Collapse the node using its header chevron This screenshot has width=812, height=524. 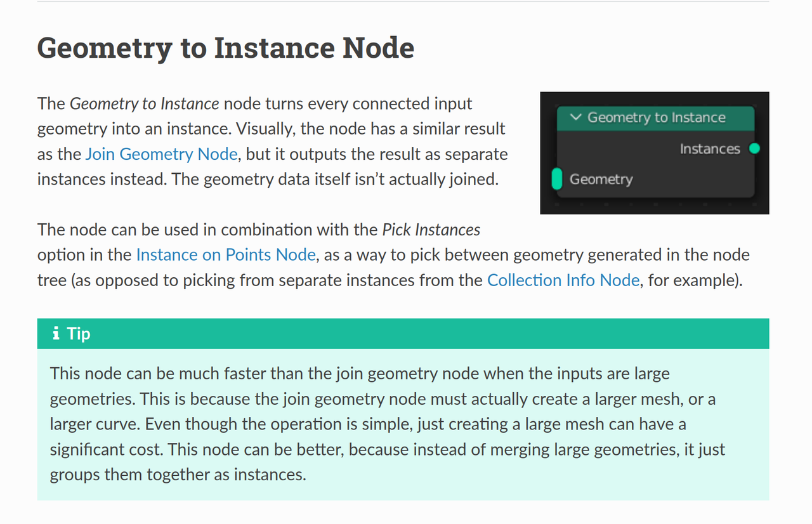tap(576, 117)
